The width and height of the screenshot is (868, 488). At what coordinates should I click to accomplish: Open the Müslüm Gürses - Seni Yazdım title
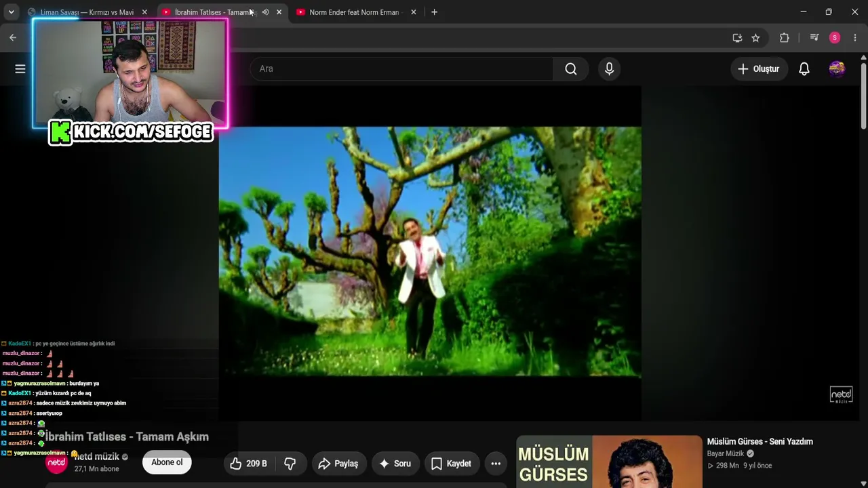click(760, 441)
